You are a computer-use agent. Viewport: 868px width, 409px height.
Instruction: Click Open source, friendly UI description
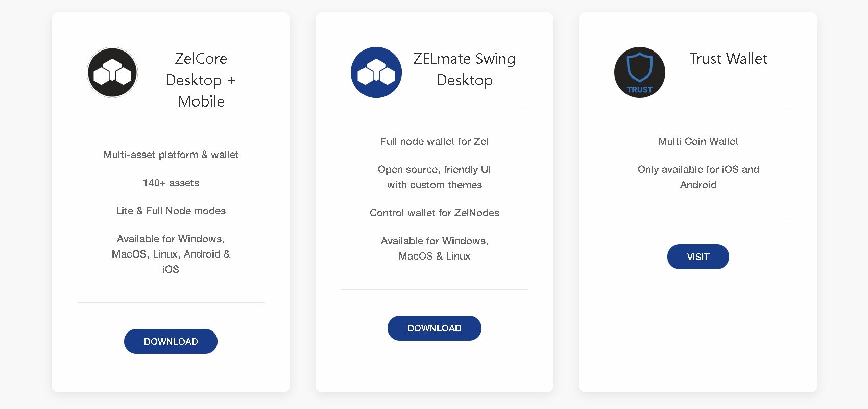(x=434, y=177)
